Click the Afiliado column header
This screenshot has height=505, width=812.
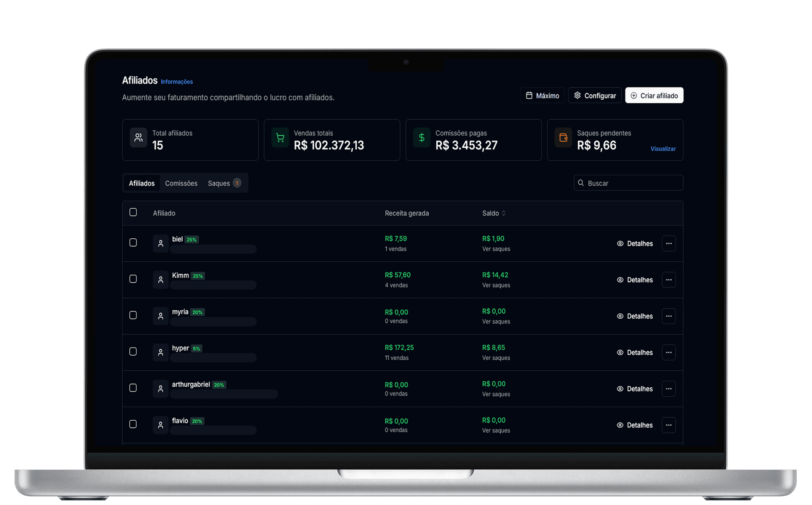pos(164,213)
